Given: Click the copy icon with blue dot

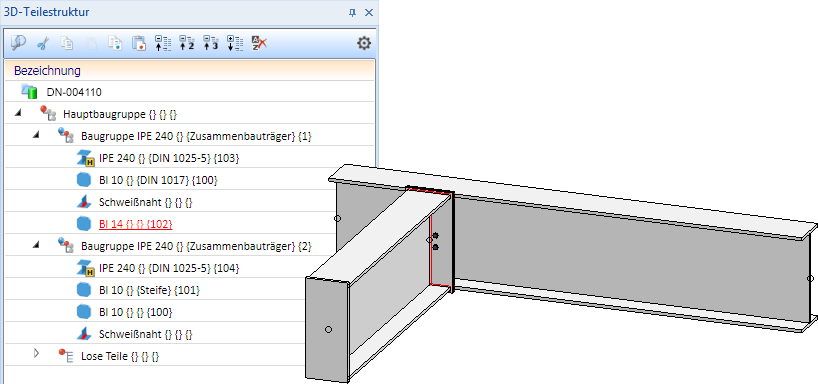Looking at the screenshot, I should (114, 43).
